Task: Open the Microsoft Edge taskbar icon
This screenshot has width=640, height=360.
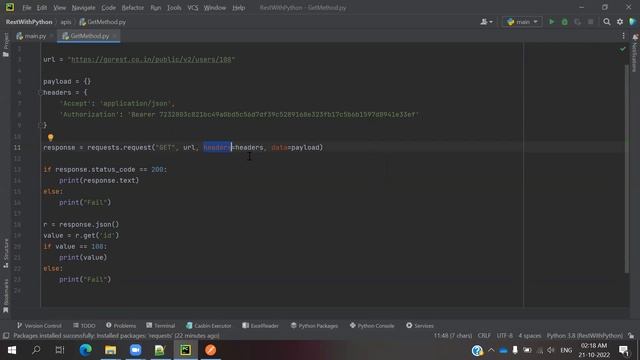Action: [85, 350]
